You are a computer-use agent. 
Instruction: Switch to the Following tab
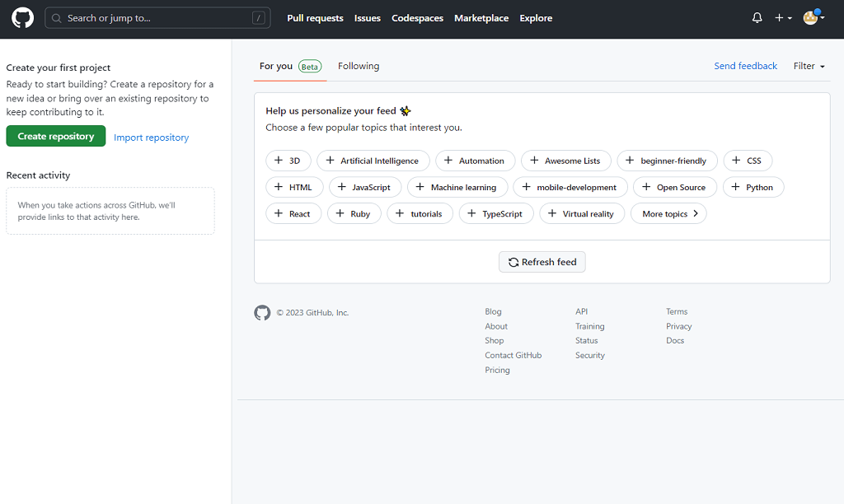click(359, 66)
